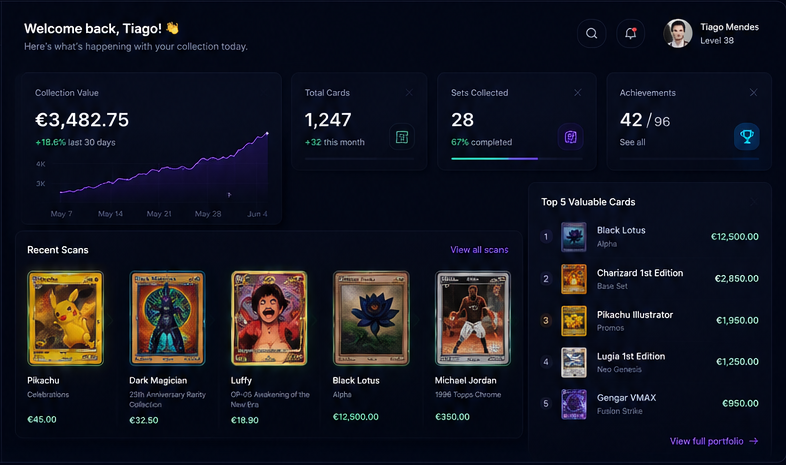Click the 1996 Topps Chrome set label
This screenshot has height=465, width=786.
coord(468,395)
